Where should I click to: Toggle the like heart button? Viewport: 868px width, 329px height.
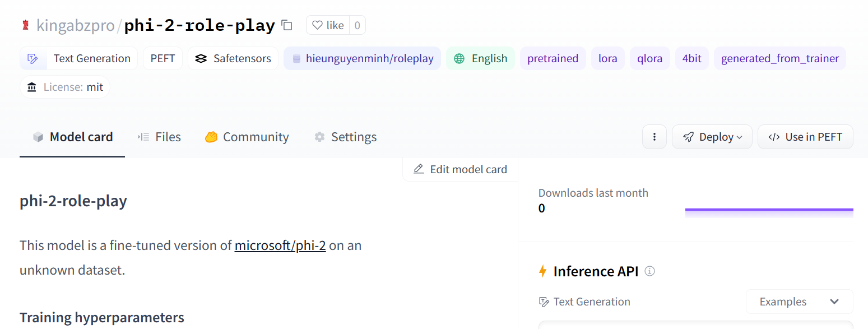point(328,25)
